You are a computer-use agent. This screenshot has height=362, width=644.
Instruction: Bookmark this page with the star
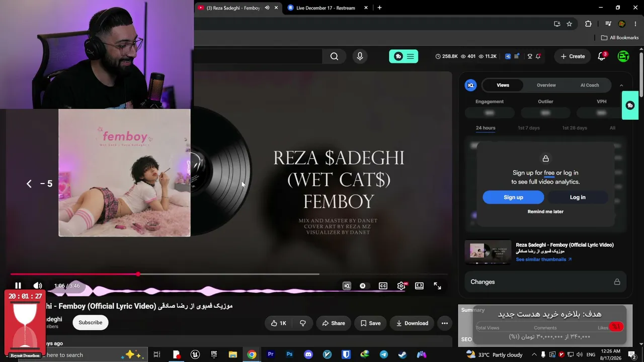[x=569, y=24]
